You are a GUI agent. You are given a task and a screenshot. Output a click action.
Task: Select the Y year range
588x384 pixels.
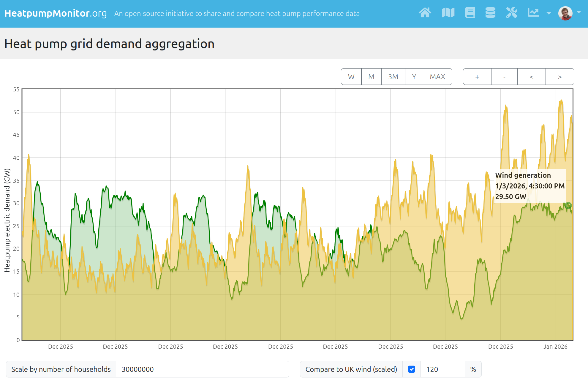[x=414, y=77]
